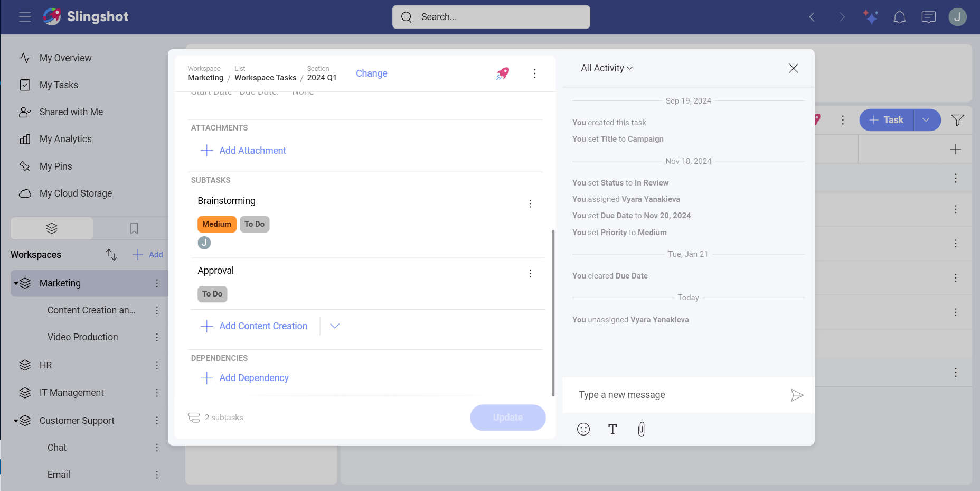
Task: Open Content Creation options menu
Action: [157, 310]
